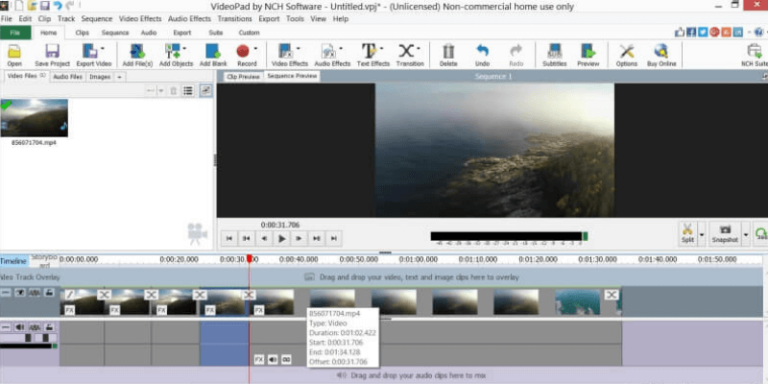Open the NCH Suite tool
The width and height of the screenshot is (768, 384).
(755, 54)
